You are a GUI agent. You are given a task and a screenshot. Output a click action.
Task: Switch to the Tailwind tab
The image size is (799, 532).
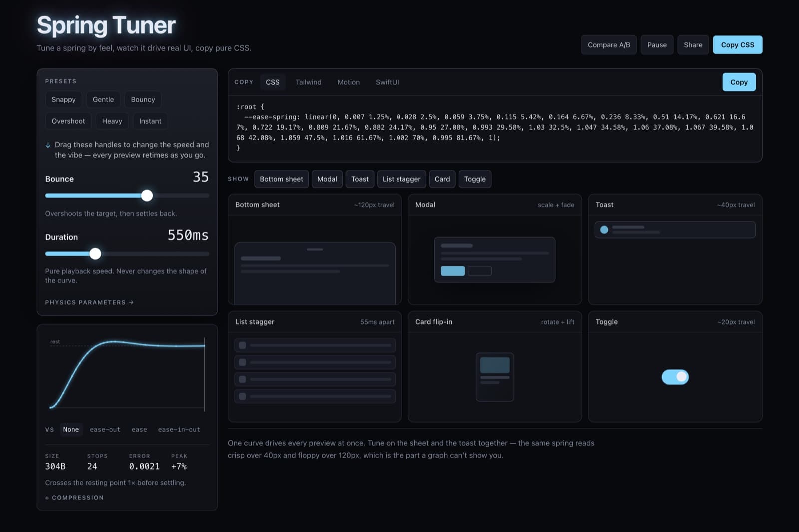(308, 82)
